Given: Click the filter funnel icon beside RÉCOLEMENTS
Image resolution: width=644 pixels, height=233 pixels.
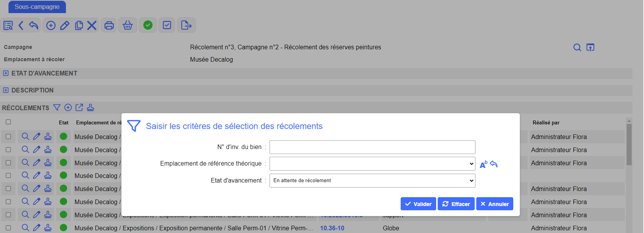Looking at the screenshot, I should [x=57, y=107].
